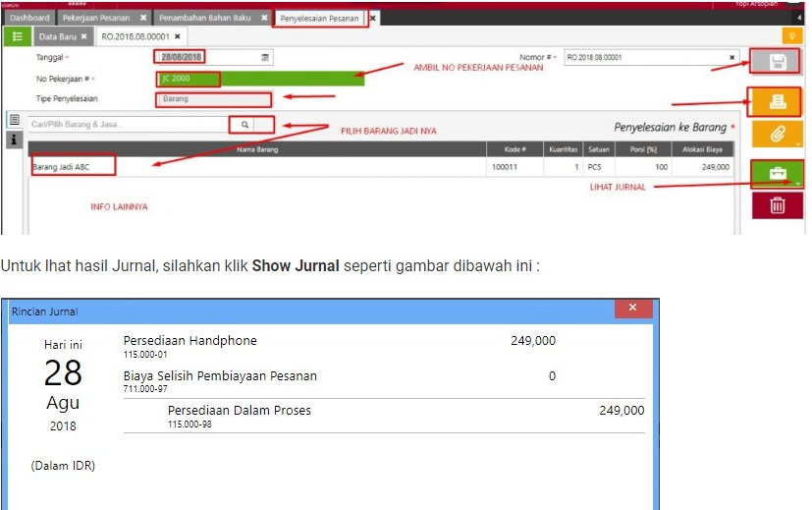Click the search magnifier in item field
This screenshot has width=812, height=510.
(x=244, y=125)
